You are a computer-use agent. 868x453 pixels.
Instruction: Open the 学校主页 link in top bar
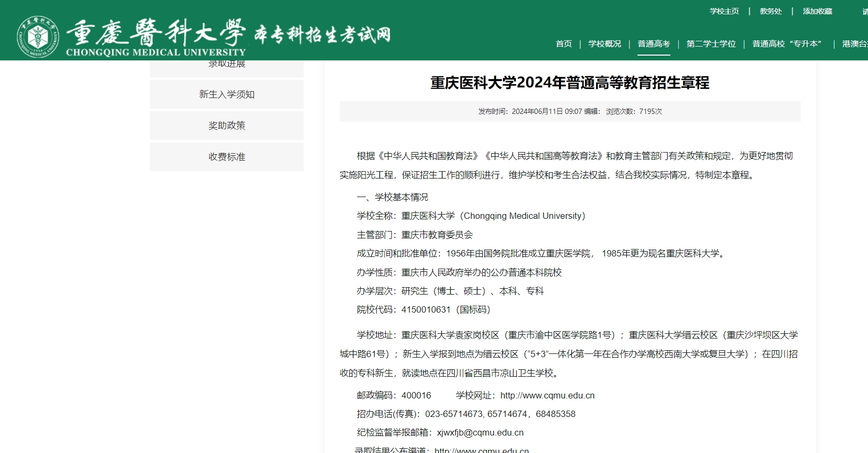(724, 11)
